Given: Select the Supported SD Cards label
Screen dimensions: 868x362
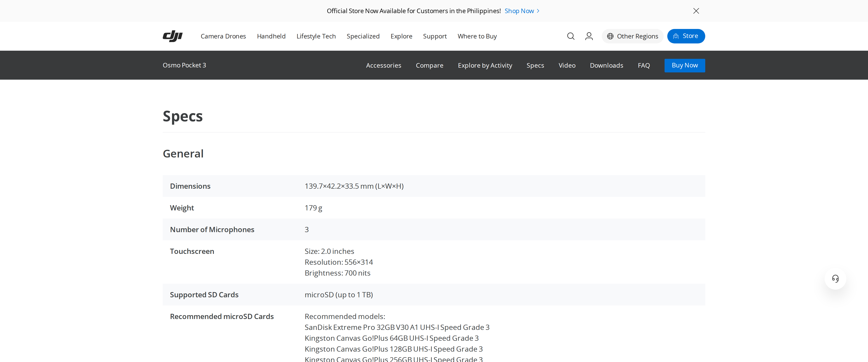Looking at the screenshot, I should (204, 295).
